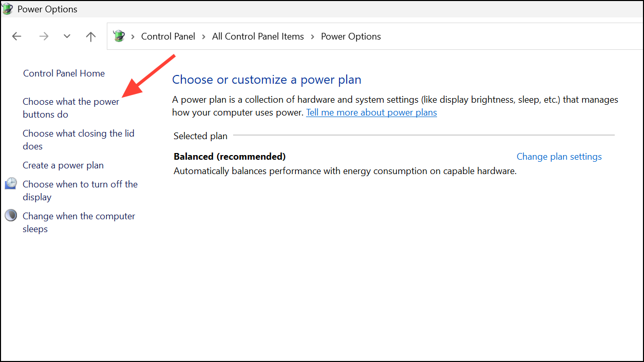
Task: Click the Power Options icon in the address bar
Action: (119, 36)
